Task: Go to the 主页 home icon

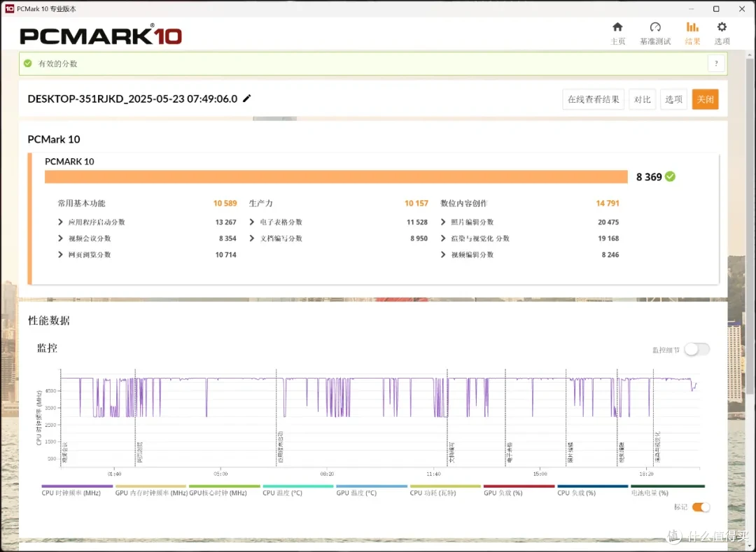Action: (x=617, y=27)
